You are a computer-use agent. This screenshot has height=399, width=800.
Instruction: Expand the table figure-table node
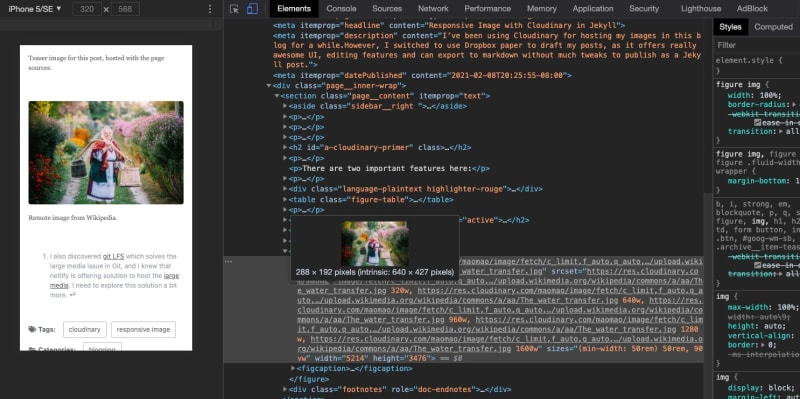285,200
